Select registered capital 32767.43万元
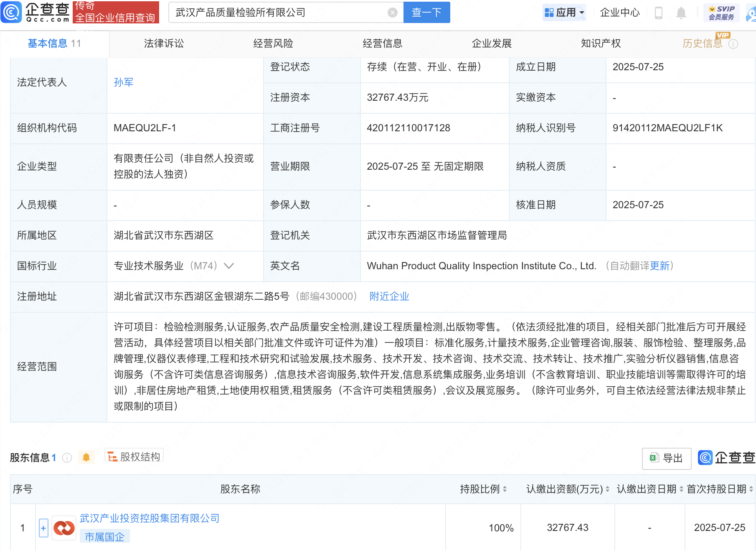756x551 pixels. 398,97
